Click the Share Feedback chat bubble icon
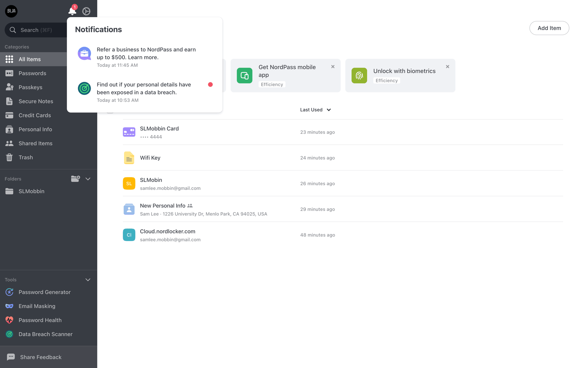The height and width of the screenshot is (368, 588). (11, 357)
